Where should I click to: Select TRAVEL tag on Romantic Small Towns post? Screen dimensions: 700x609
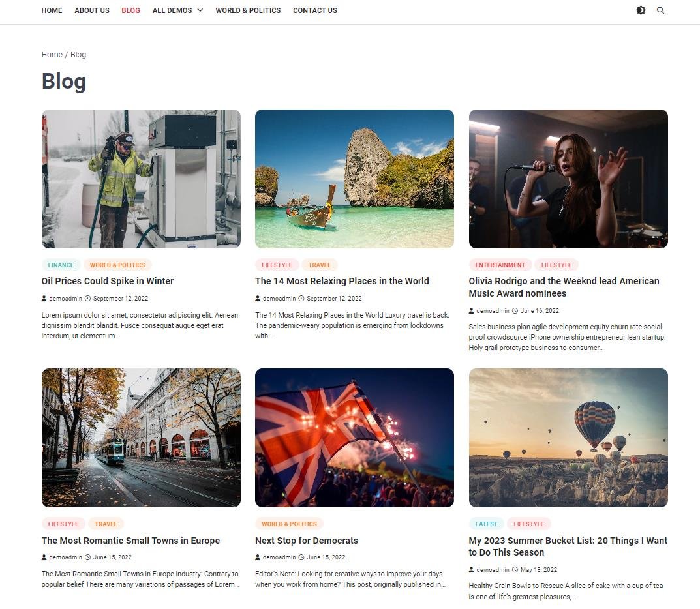coord(106,524)
